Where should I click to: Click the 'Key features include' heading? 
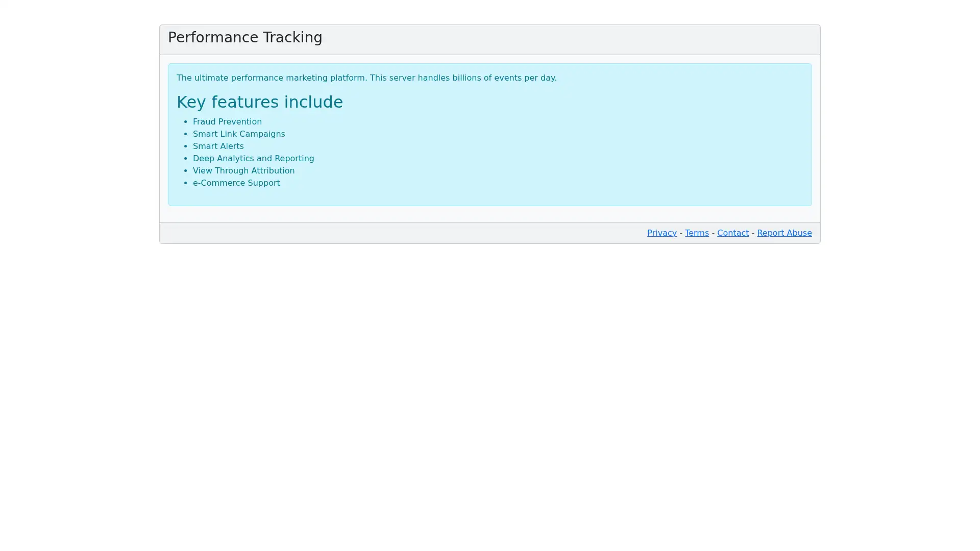pos(260,102)
